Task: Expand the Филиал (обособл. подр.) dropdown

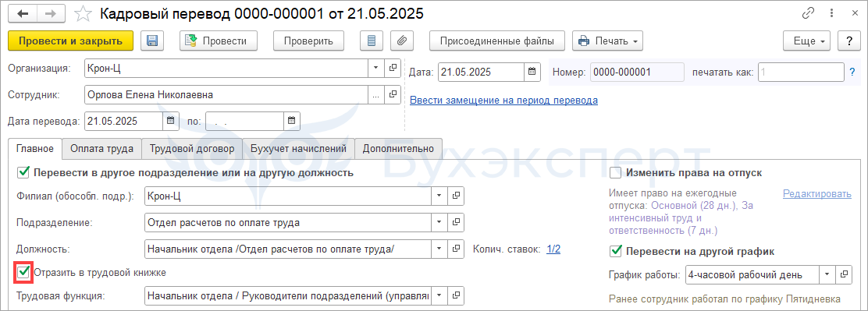Action: (439, 196)
